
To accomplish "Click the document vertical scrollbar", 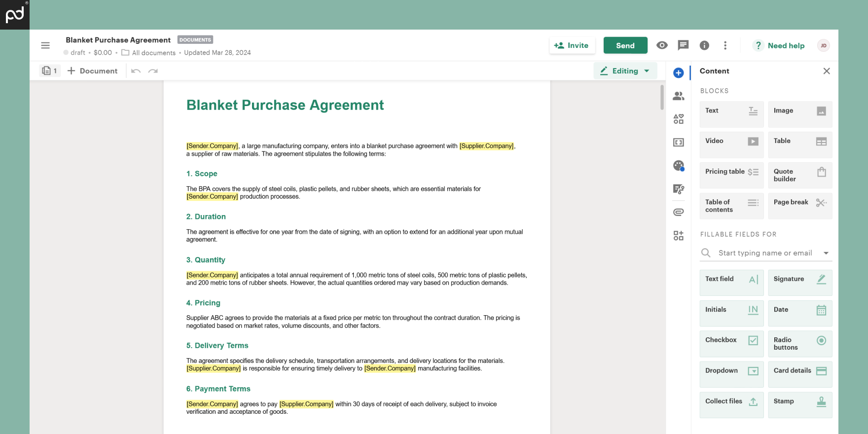I will [662, 98].
